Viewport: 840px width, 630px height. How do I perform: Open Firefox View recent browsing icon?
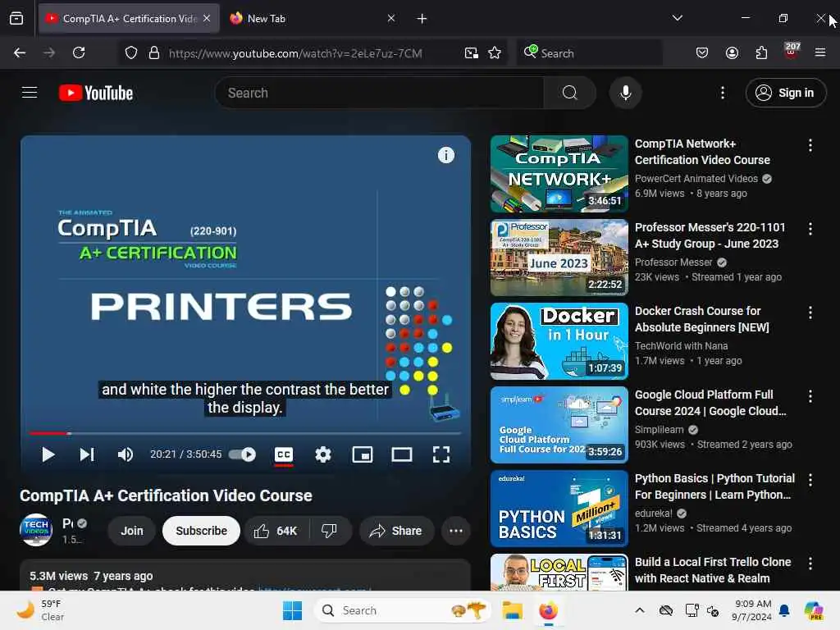coord(16,19)
